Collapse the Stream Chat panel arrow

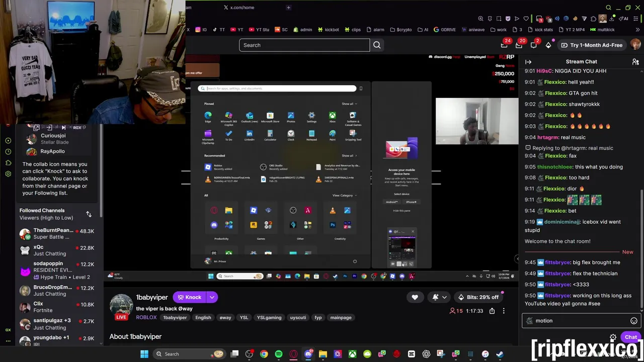coord(528,62)
